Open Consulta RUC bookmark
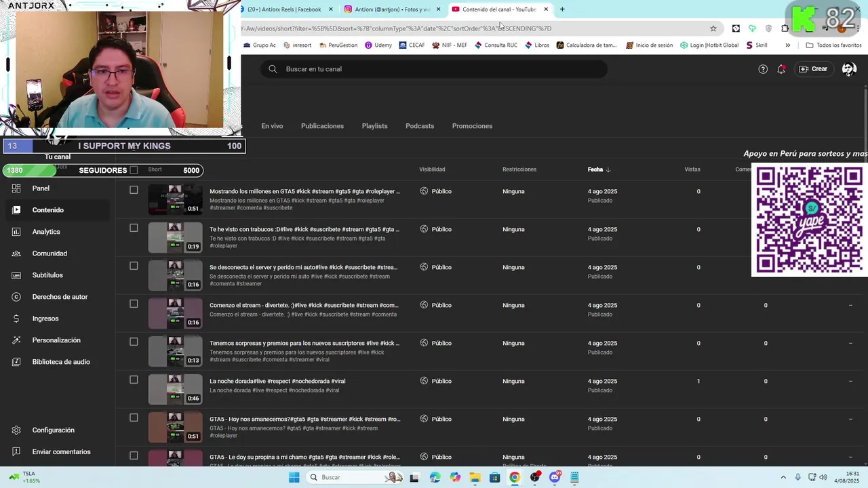Viewport: 868px width, 488px height. [496, 45]
